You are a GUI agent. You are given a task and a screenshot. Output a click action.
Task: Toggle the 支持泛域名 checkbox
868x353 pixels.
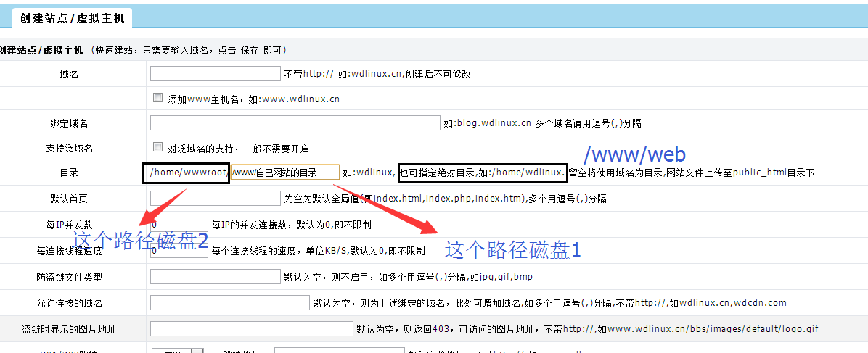click(157, 147)
